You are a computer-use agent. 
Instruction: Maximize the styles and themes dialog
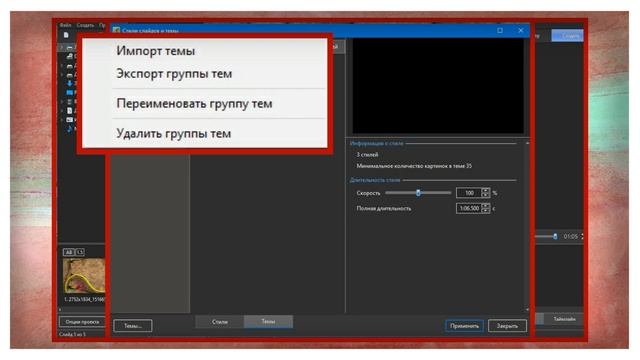tap(500, 30)
